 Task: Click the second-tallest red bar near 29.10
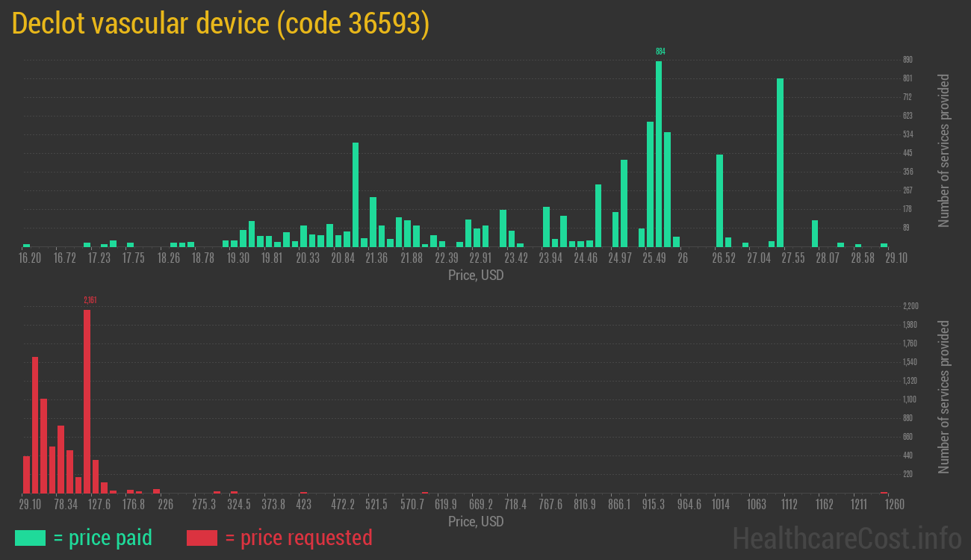[35, 424]
